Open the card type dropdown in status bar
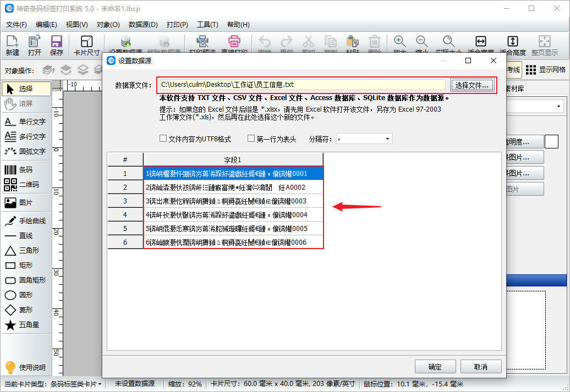This screenshot has width=570, height=392. pos(100,384)
